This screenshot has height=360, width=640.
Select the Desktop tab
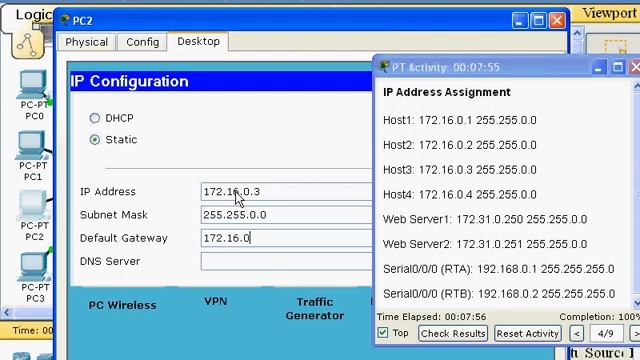coord(198,41)
